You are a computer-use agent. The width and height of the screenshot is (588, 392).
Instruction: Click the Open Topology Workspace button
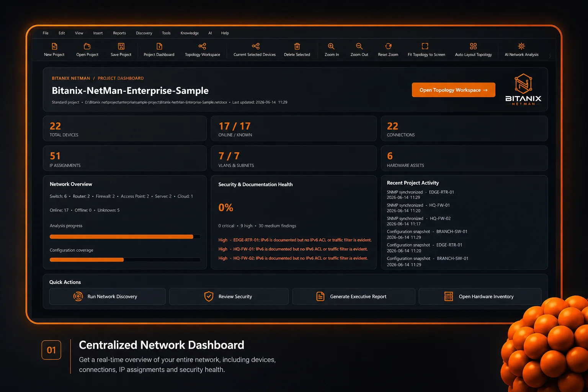point(454,90)
